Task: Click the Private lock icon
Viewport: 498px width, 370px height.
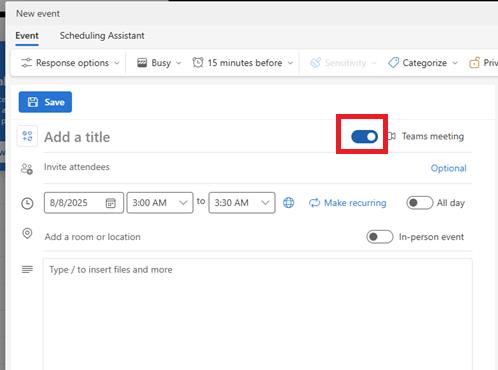Action: 474,63
